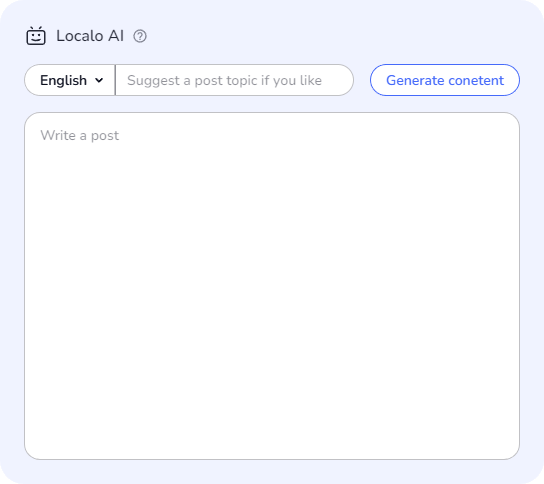Select the smiling robot logo in the header
The width and height of the screenshot is (544, 484).
pyautogui.click(x=36, y=36)
